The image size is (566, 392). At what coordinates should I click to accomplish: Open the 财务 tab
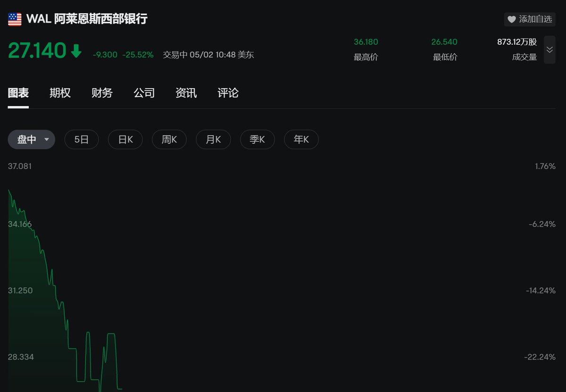(x=102, y=93)
